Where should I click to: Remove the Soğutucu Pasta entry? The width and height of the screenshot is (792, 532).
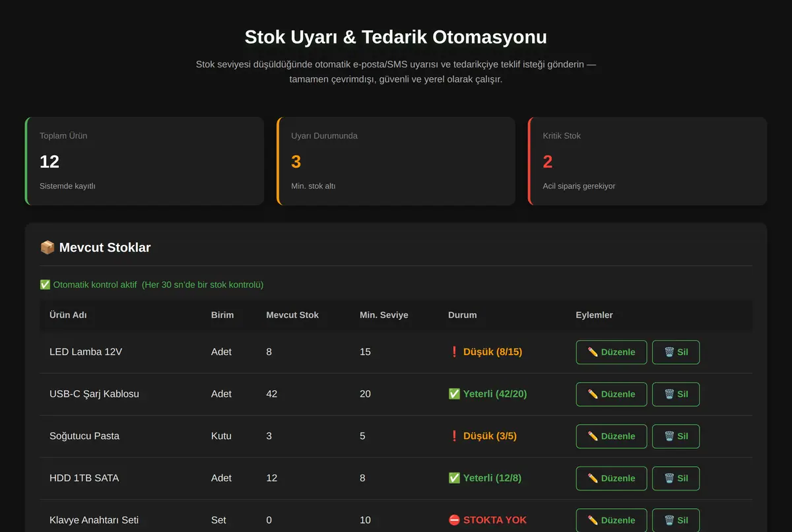676,436
